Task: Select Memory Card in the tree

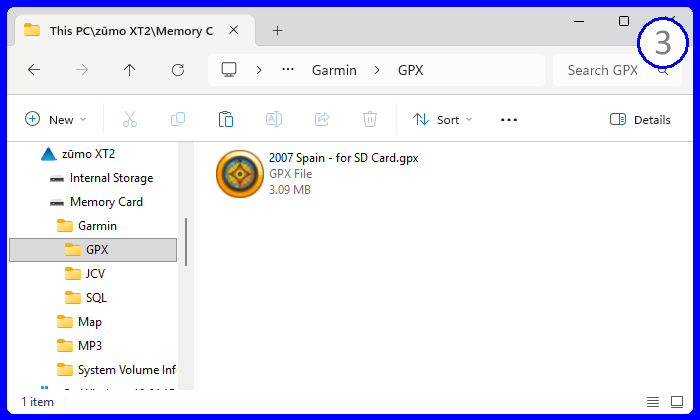Action: [106, 202]
